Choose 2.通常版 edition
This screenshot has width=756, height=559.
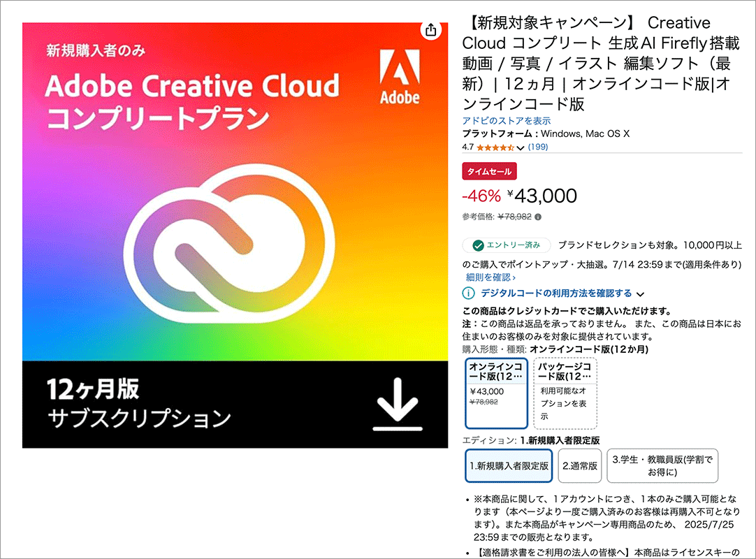coord(579,466)
